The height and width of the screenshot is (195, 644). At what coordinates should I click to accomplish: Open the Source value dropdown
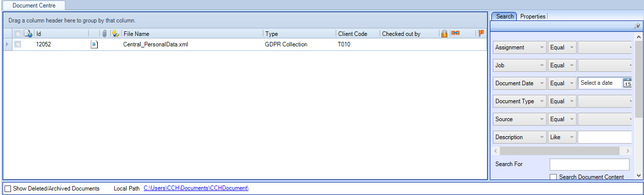[605, 119]
